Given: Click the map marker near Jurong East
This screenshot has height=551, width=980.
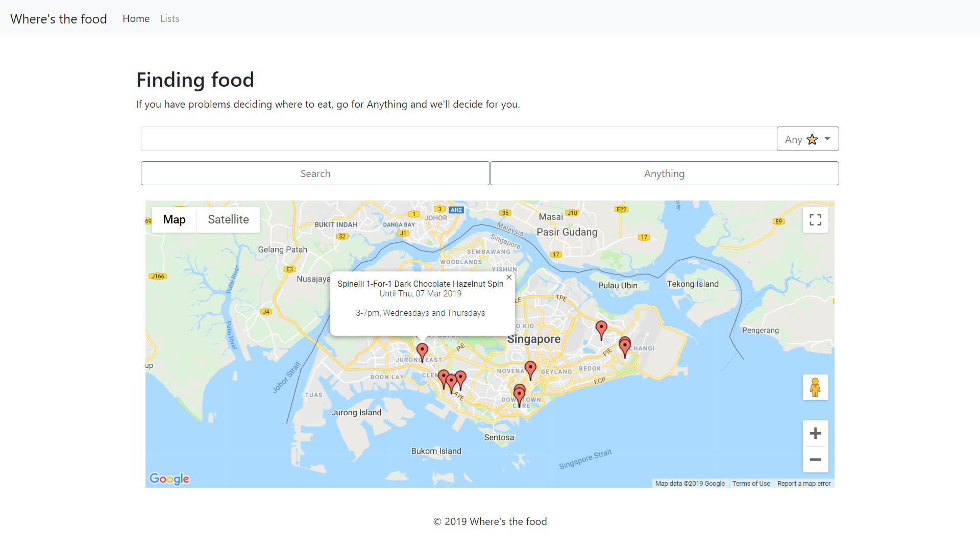Looking at the screenshot, I should click(422, 350).
